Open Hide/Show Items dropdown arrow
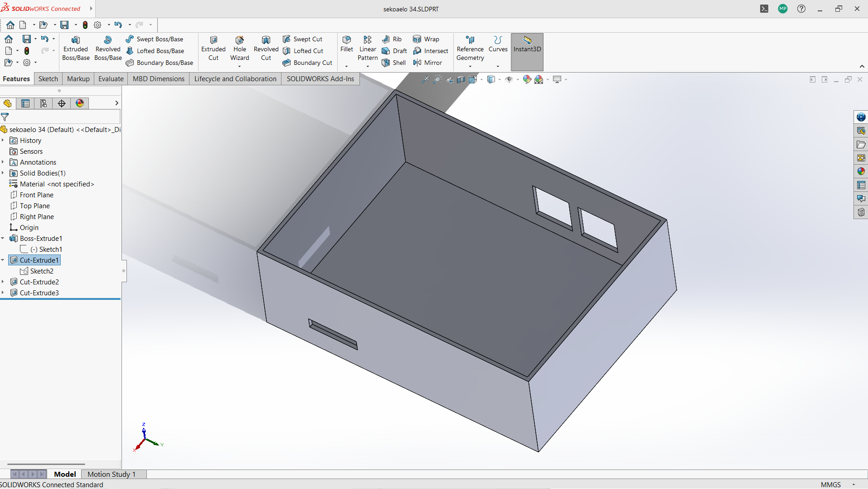Image resolution: width=868 pixels, height=489 pixels. (518, 80)
